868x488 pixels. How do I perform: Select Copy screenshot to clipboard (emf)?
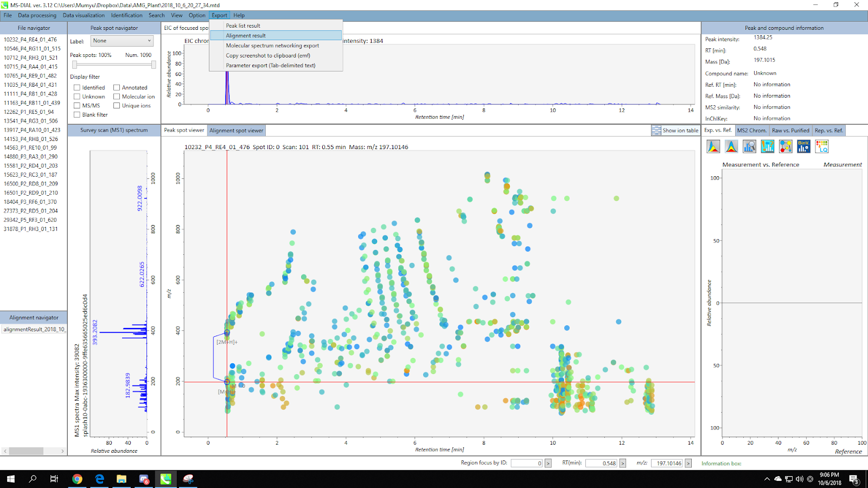tap(276, 55)
